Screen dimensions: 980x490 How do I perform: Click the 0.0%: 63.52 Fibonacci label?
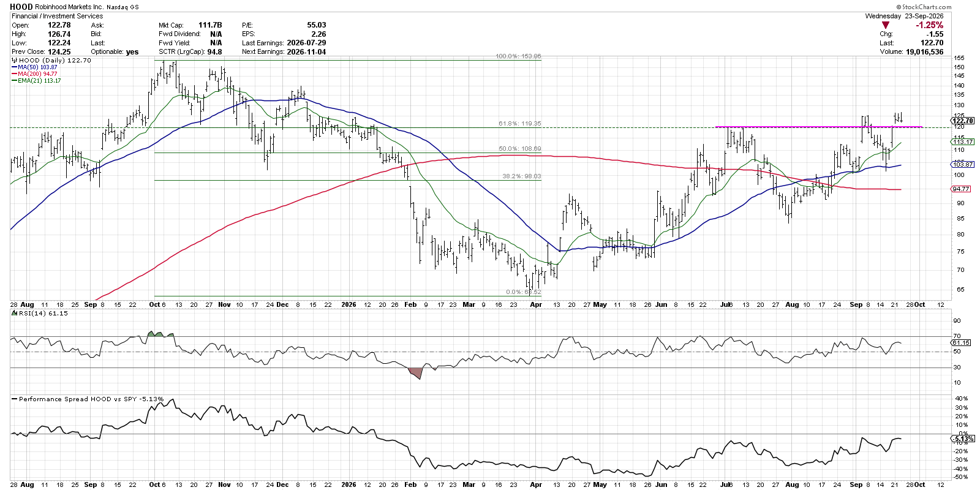(524, 292)
